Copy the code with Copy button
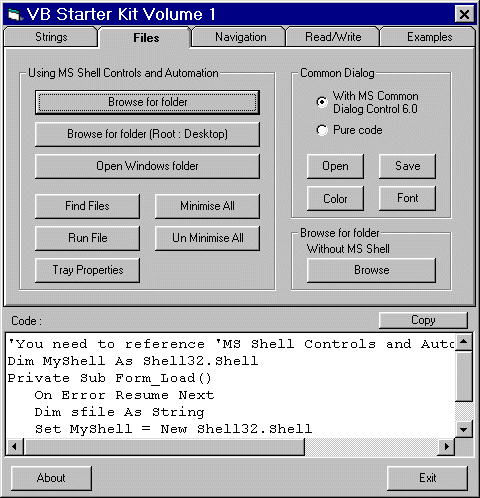Viewport: 480px width, 498px height. (423, 320)
